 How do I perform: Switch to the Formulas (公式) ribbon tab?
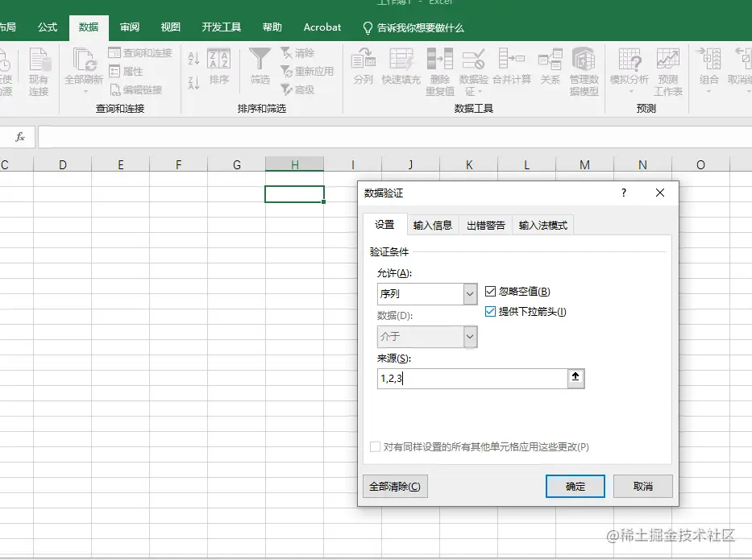pyautogui.click(x=48, y=27)
